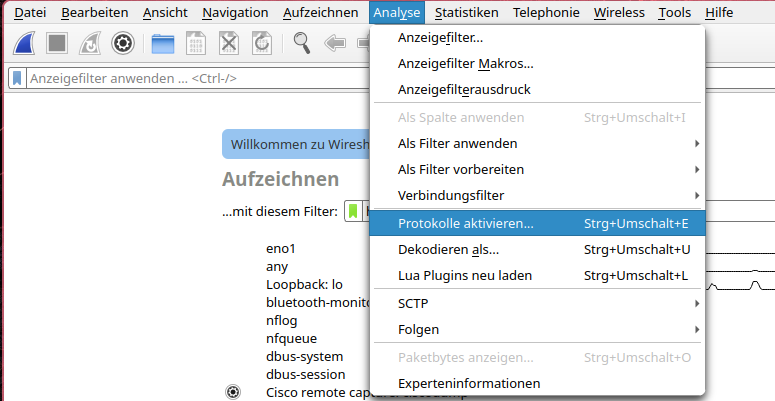This screenshot has height=401, width=775.
Task: Click the go back arrow icon
Action: pyautogui.click(x=335, y=43)
